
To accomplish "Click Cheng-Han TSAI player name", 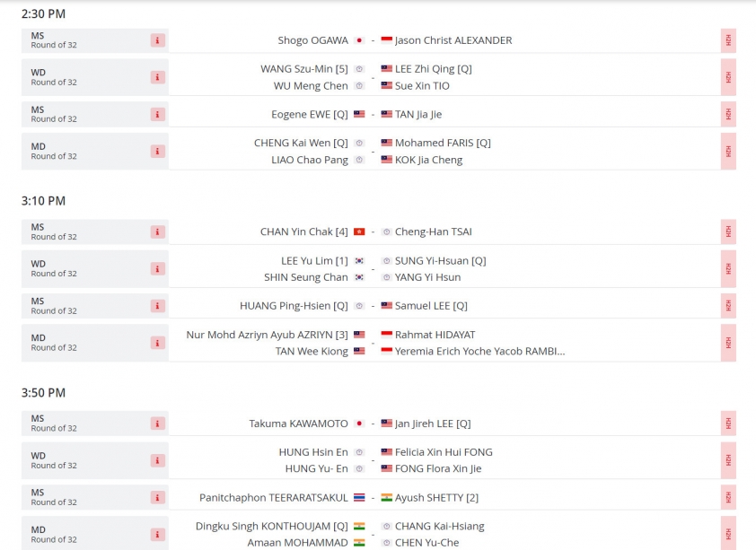I will point(434,231).
